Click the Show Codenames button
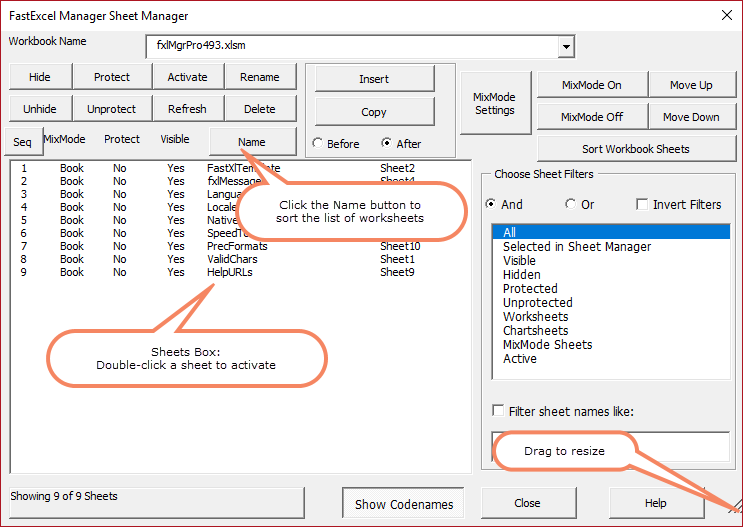 coord(403,504)
